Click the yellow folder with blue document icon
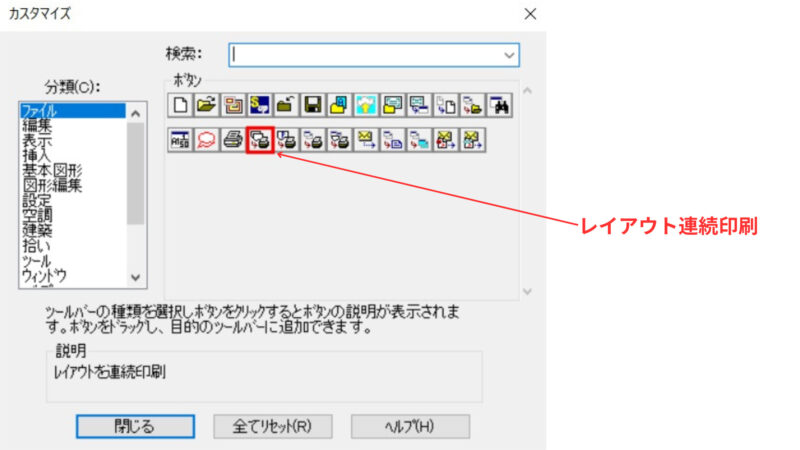This screenshot has height=450, width=800. click(x=339, y=105)
